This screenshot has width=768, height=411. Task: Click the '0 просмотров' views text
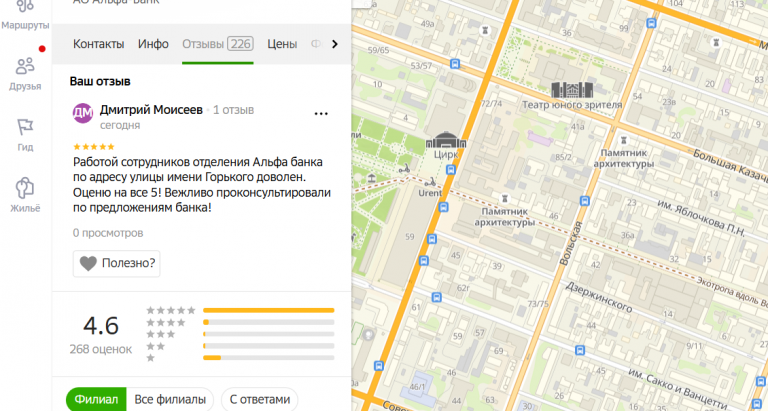click(108, 233)
